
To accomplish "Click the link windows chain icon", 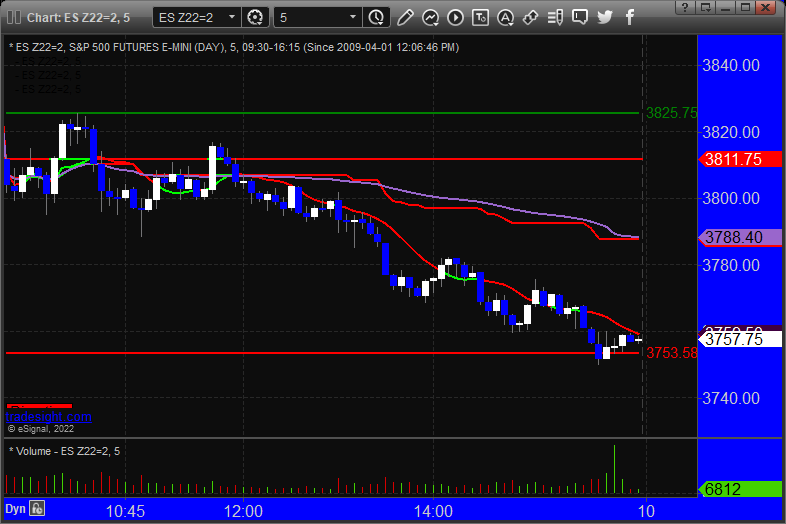I will 530,18.
